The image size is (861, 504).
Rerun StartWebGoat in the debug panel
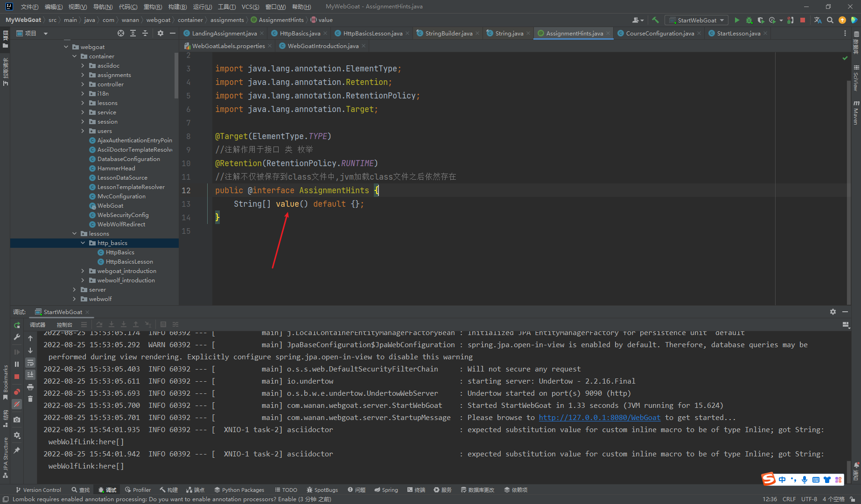click(17, 325)
